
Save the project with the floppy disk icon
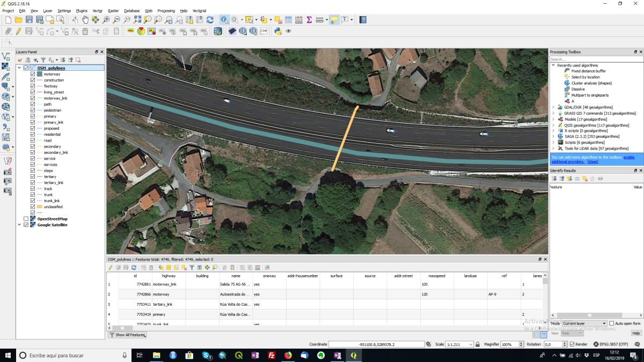pyautogui.click(x=29, y=20)
